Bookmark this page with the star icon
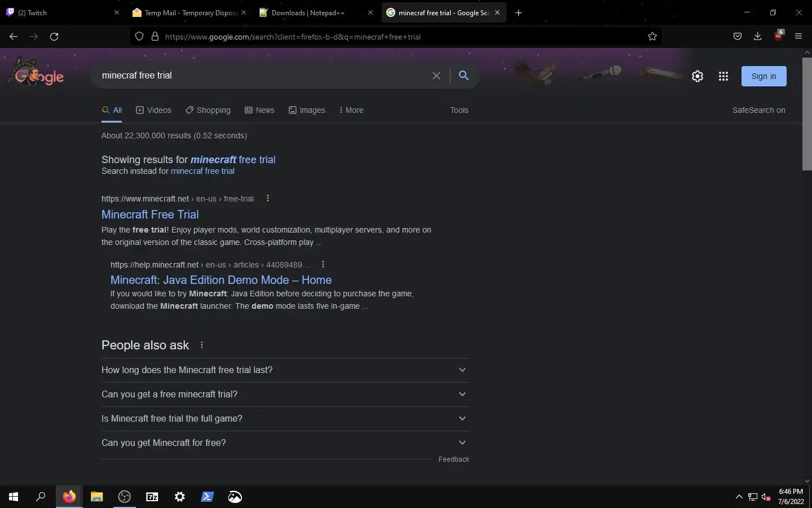 click(x=652, y=37)
